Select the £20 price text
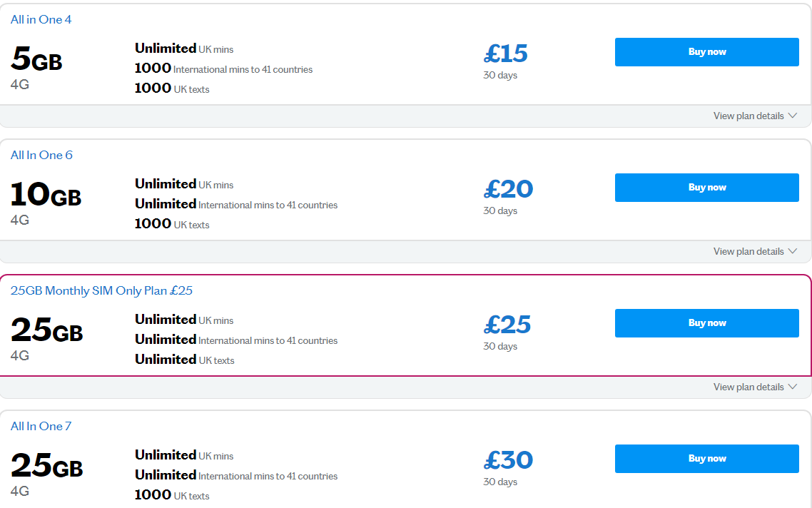 (508, 189)
